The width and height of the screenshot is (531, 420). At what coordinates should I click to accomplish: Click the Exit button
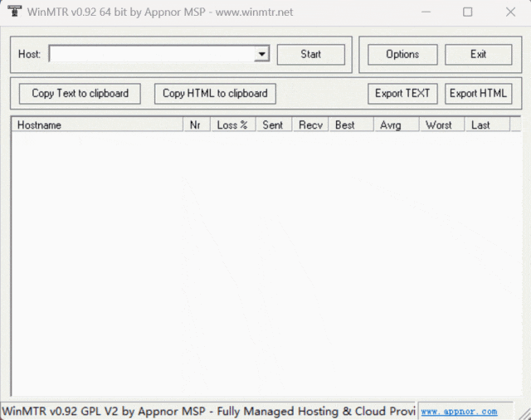(478, 54)
